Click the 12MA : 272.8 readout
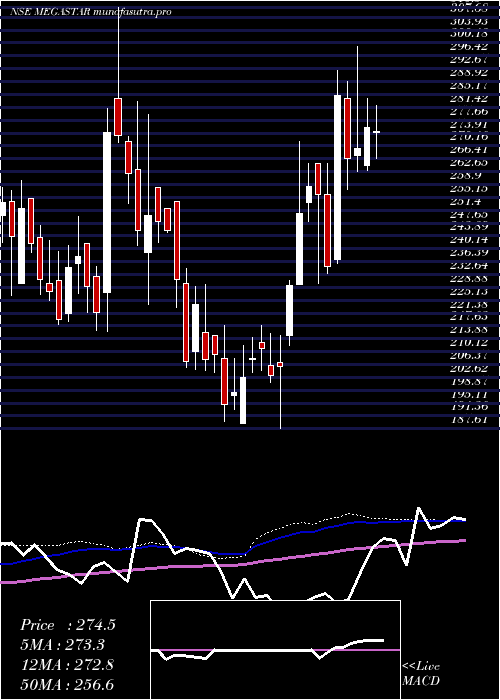The image size is (500, 700). [67, 665]
